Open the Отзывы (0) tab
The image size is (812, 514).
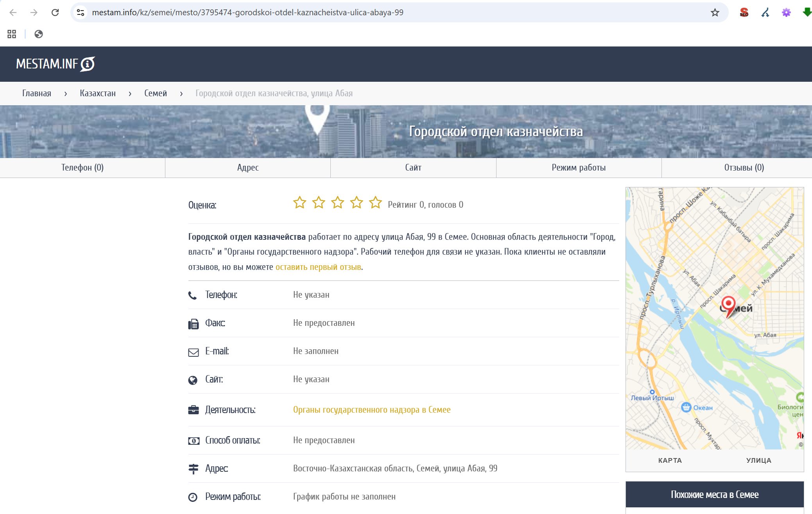[744, 168]
